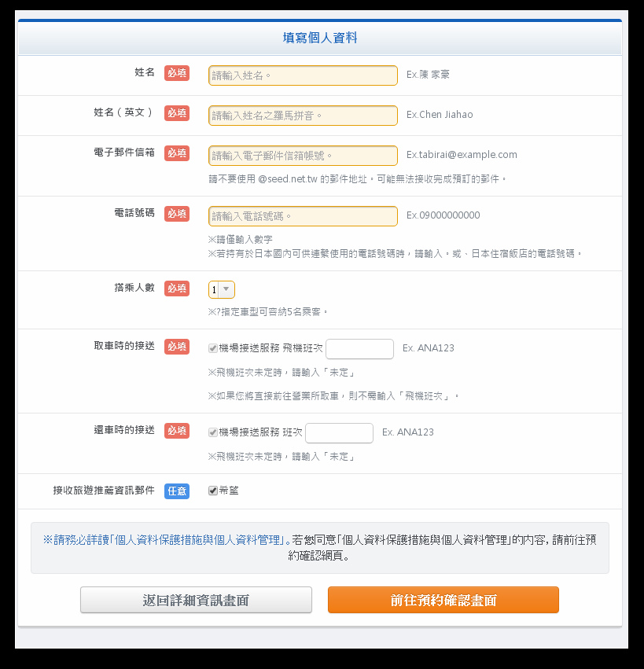Click the 姓名 name input field
This screenshot has width=644, height=669.
(303, 75)
